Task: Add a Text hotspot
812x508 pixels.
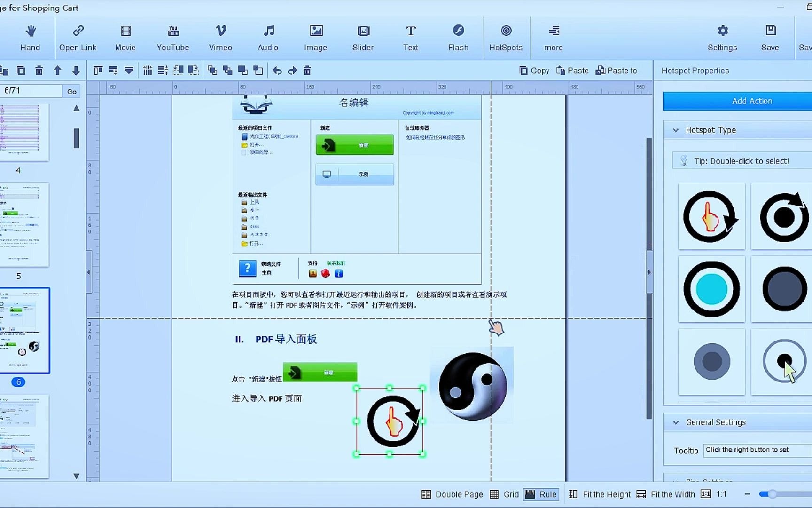Action: coord(410,38)
